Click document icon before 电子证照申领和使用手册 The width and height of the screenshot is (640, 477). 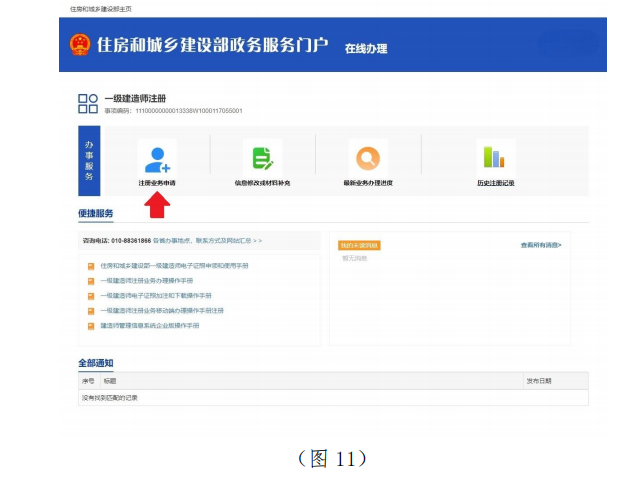(91, 266)
